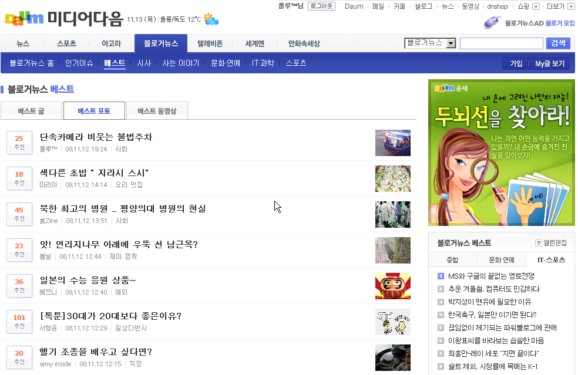Click the helicopter cockpit thumbnail
This screenshot has width=578, height=375.
pos(393,357)
